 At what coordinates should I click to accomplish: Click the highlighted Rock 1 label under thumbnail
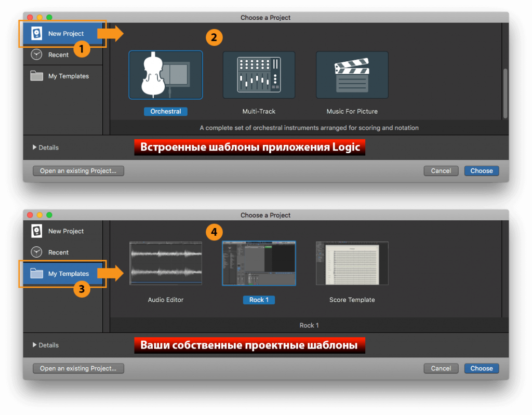coord(259,300)
